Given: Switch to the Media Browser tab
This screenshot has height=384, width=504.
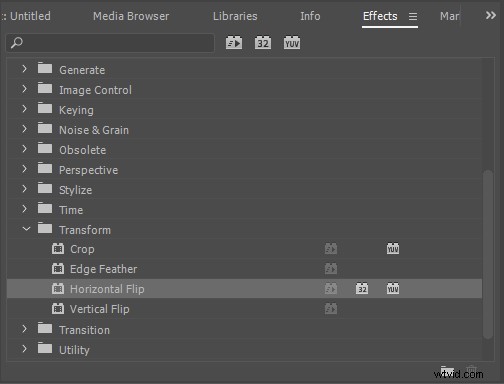Looking at the screenshot, I should pos(131,16).
